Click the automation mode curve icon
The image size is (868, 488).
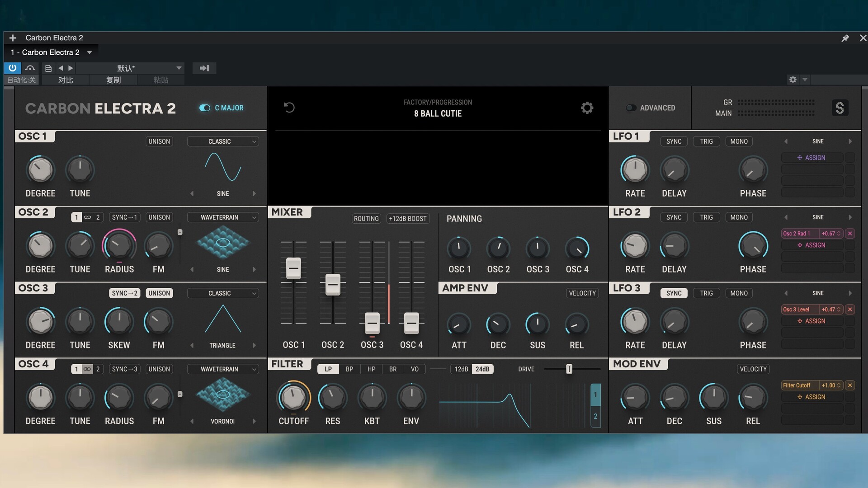pyautogui.click(x=30, y=68)
